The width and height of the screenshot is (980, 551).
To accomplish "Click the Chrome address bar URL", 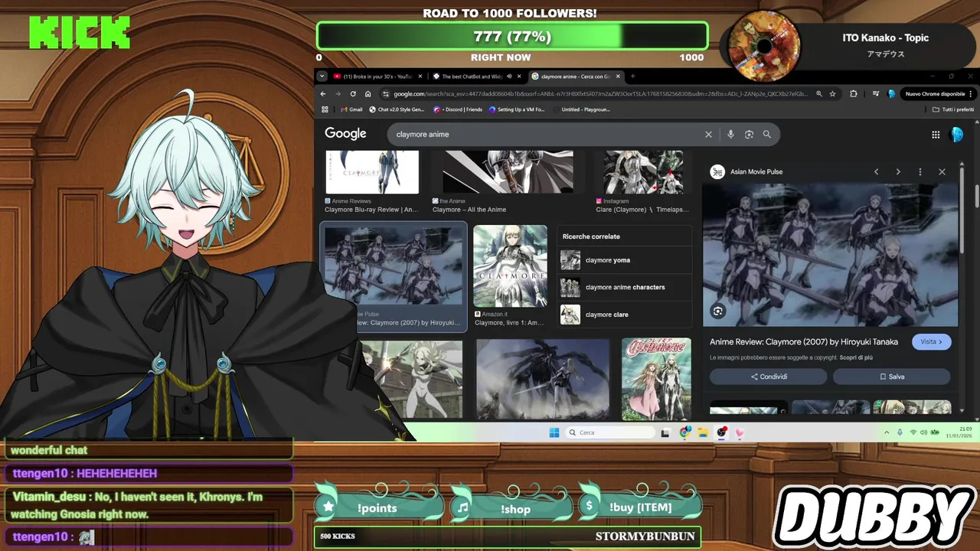I will click(x=600, y=93).
